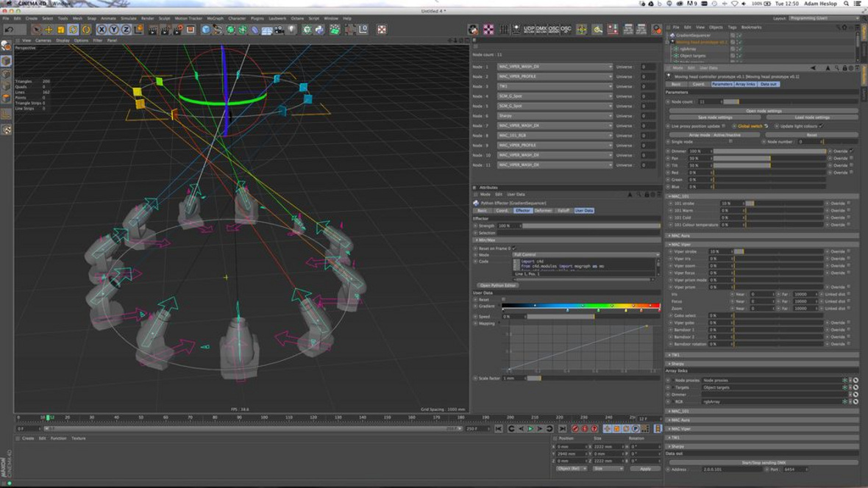This screenshot has width=868, height=488.
Task: Toggle the Dimmer Override checkbox
Action: pyautogui.click(x=851, y=151)
